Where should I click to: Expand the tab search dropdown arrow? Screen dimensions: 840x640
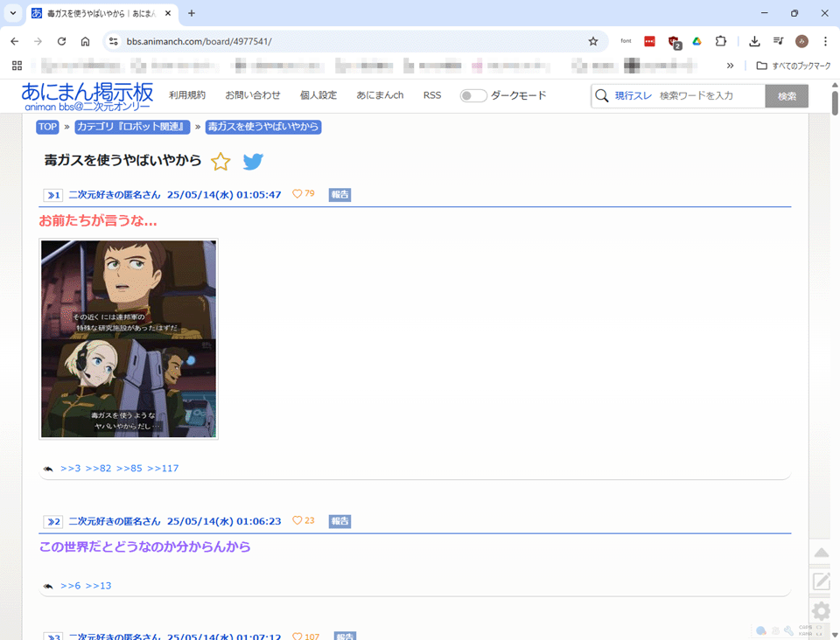tap(13, 13)
